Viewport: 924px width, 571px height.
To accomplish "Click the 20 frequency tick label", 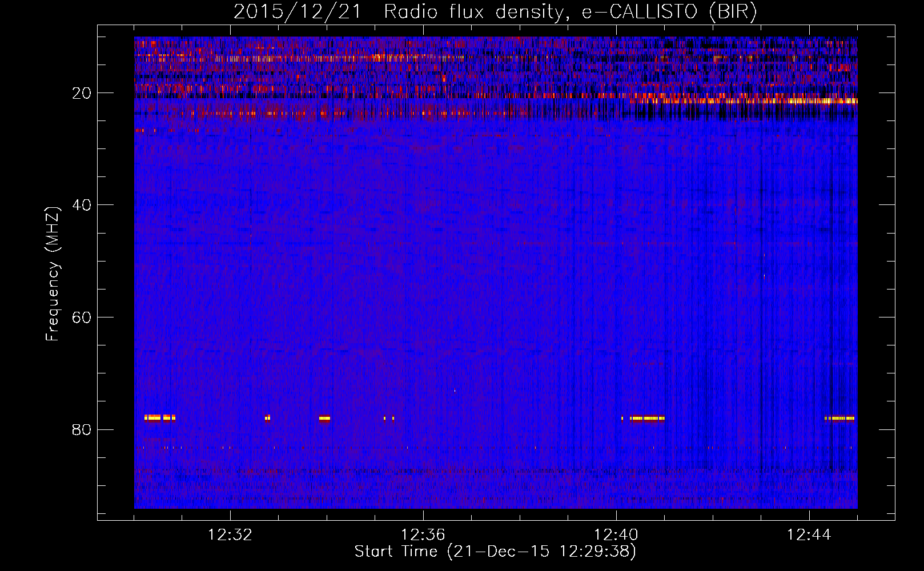I will pyautogui.click(x=82, y=94).
